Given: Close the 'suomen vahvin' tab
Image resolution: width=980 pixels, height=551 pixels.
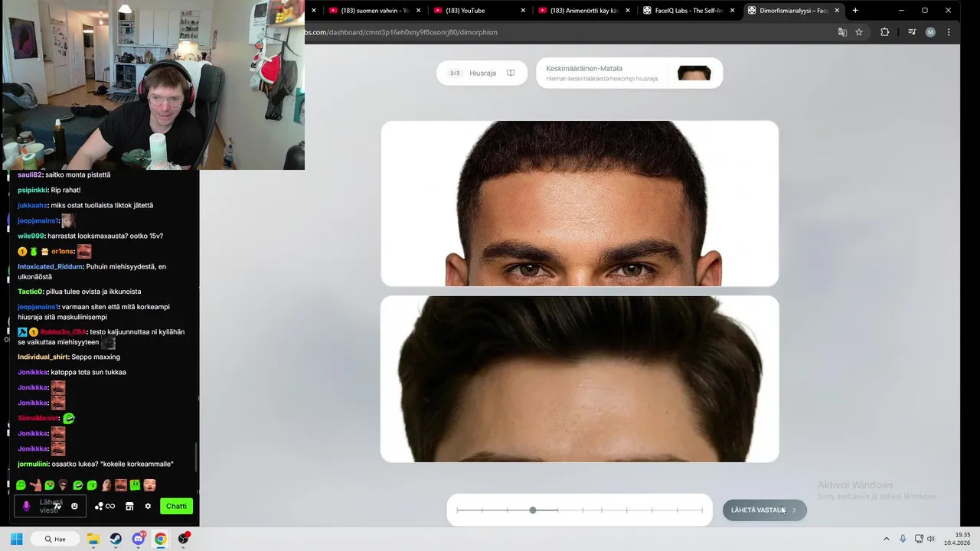Looking at the screenshot, I should point(419,11).
